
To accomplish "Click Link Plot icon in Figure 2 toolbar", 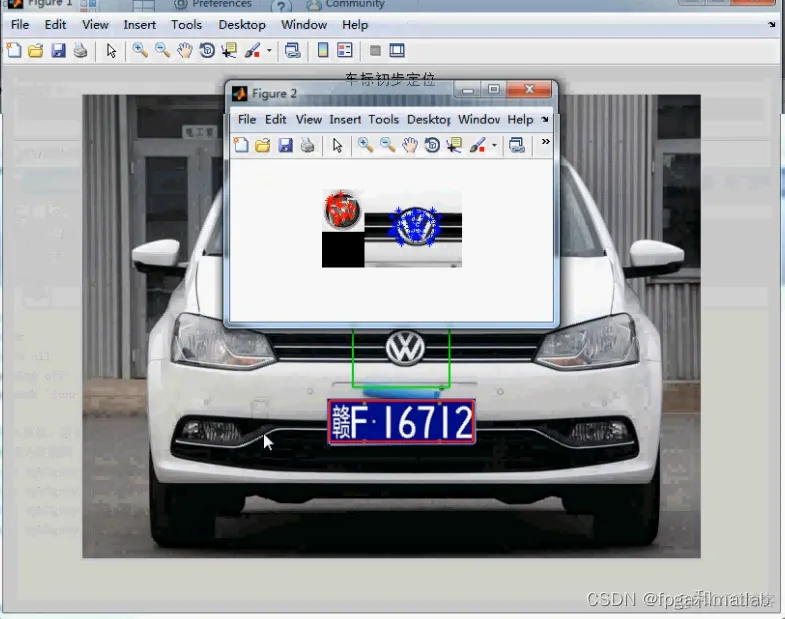I will coord(517,145).
